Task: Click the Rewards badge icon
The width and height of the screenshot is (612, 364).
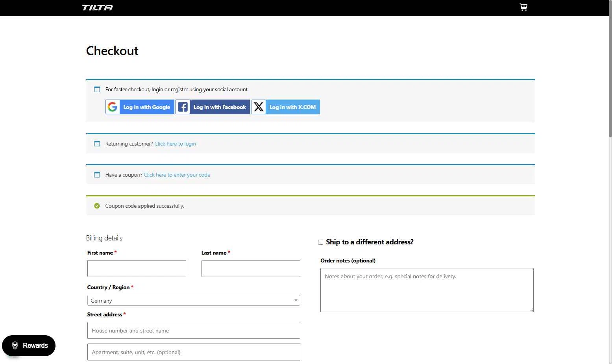Action: click(x=15, y=346)
